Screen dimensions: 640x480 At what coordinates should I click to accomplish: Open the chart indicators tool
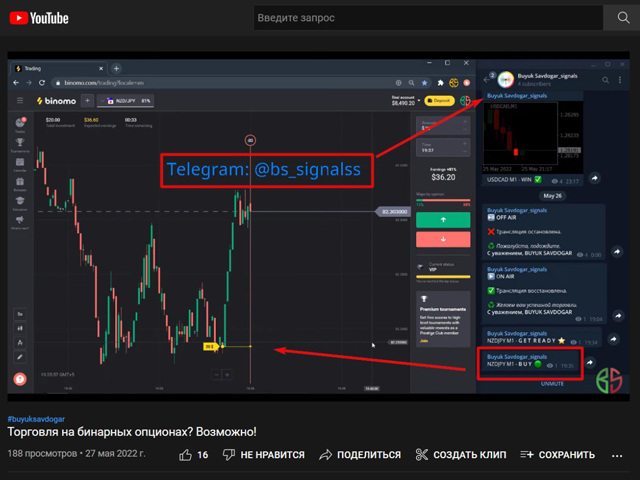20,342
